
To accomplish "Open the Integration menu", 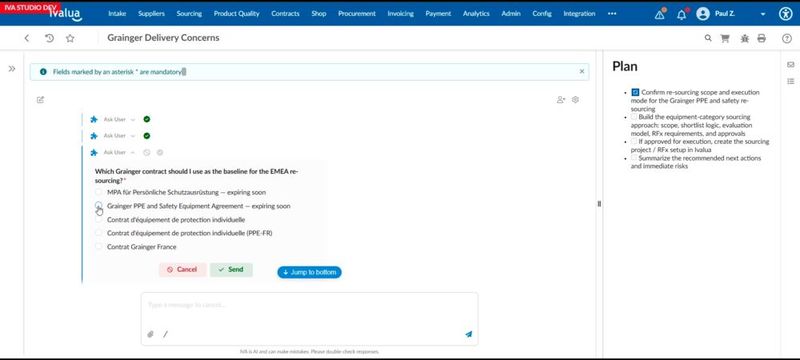I will (x=579, y=14).
